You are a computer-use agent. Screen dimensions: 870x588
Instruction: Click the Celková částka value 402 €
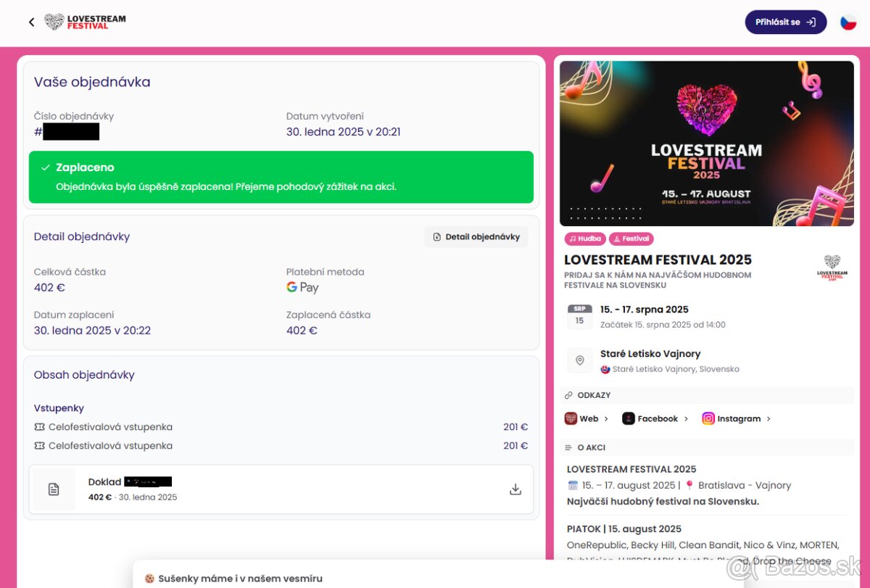pyautogui.click(x=49, y=288)
